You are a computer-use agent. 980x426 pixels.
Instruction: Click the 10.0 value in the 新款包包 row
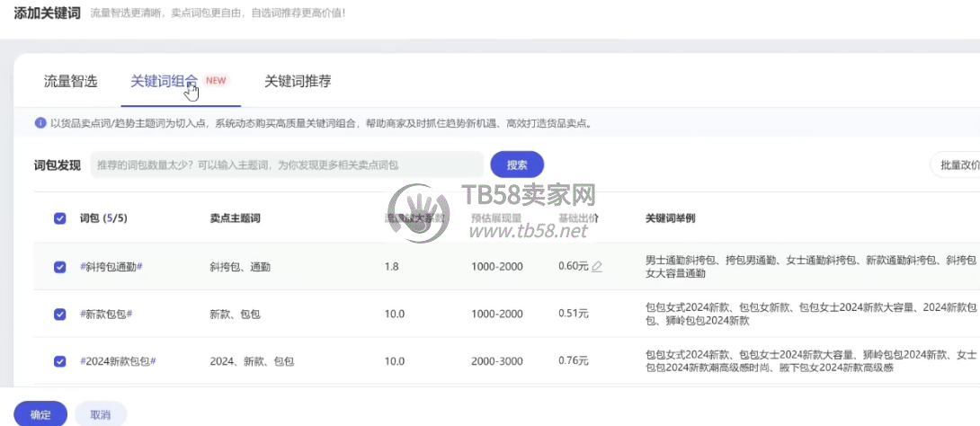point(395,315)
